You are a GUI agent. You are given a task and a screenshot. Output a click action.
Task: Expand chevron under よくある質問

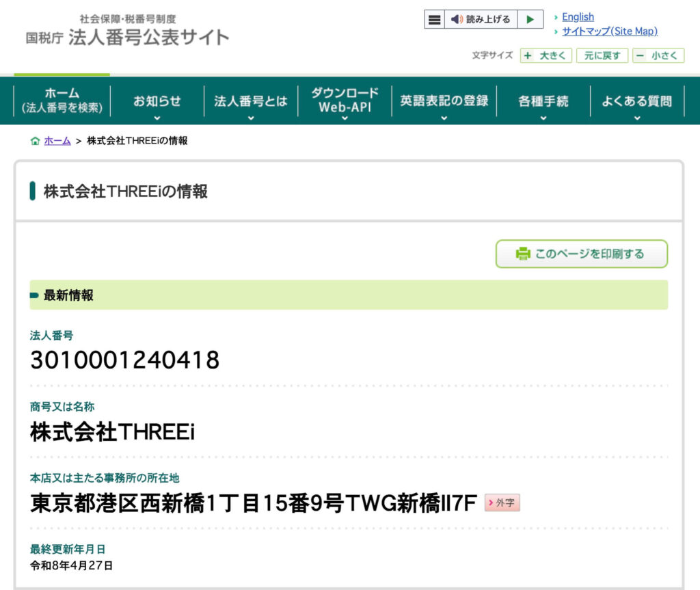(x=637, y=118)
